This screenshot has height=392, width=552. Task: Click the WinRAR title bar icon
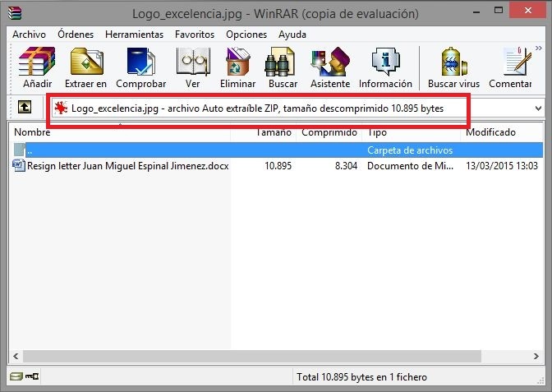pyautogui.click(x=15, y=13)
